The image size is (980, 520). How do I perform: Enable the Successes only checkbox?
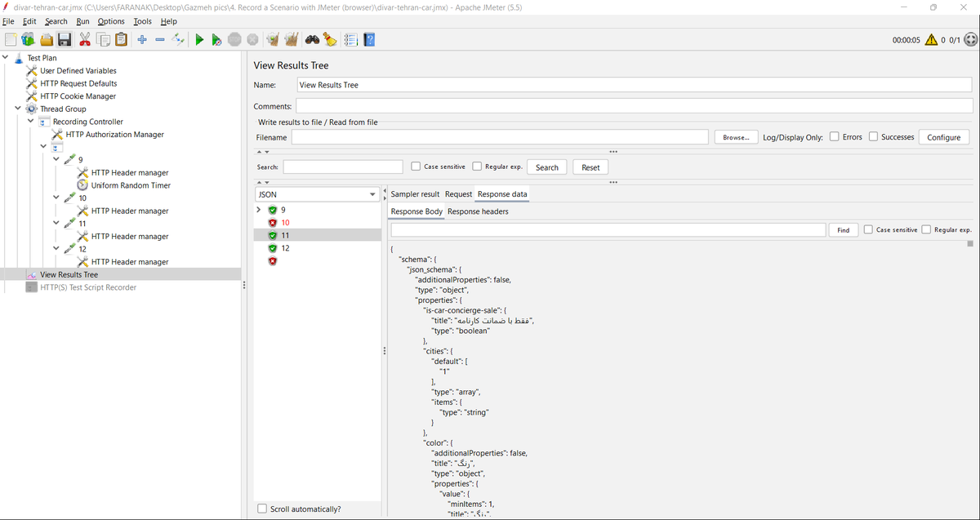873,137
